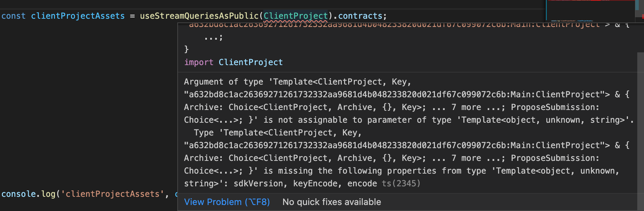Click the 'console' identifier in the editor
This screenshot has height=211, width=644.
(x=19, y=194)
